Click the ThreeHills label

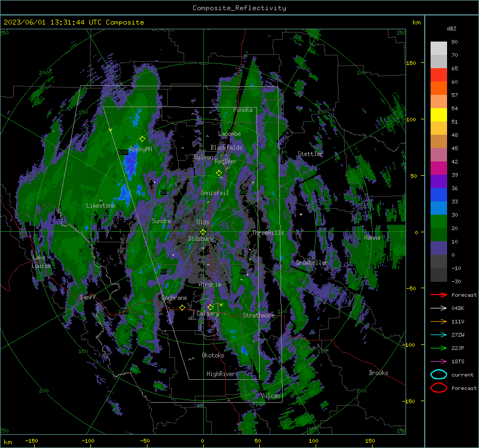[x=268, y=233]
